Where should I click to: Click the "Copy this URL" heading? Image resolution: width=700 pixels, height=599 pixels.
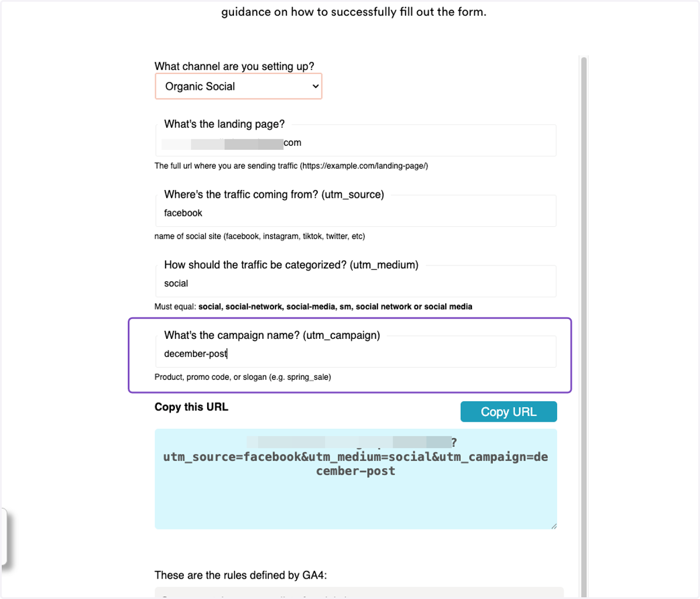click(x=191, y=407)
